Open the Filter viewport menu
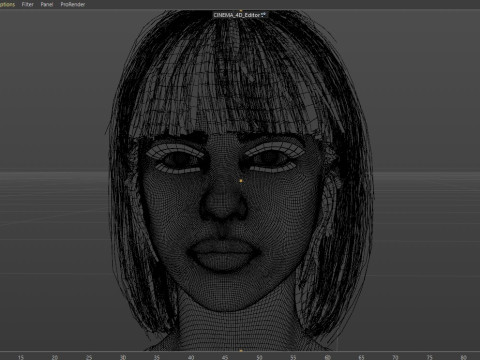 27,4
